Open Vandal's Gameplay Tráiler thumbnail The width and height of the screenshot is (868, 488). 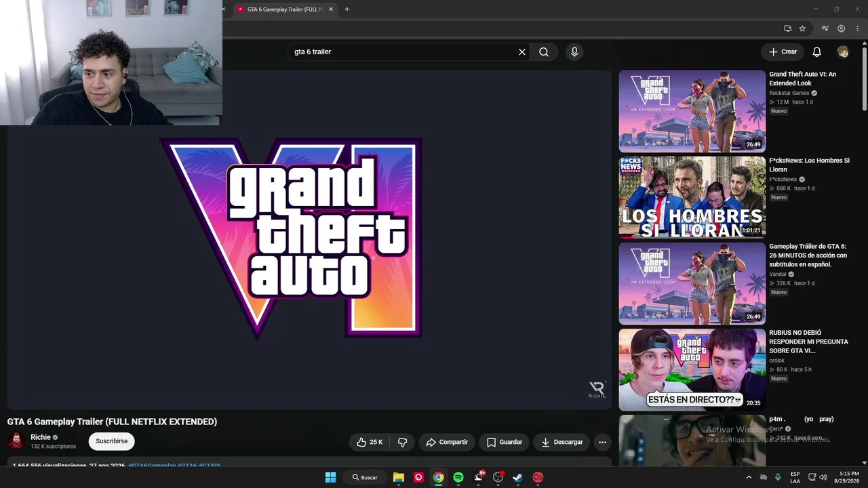click(x=692, y=283)
